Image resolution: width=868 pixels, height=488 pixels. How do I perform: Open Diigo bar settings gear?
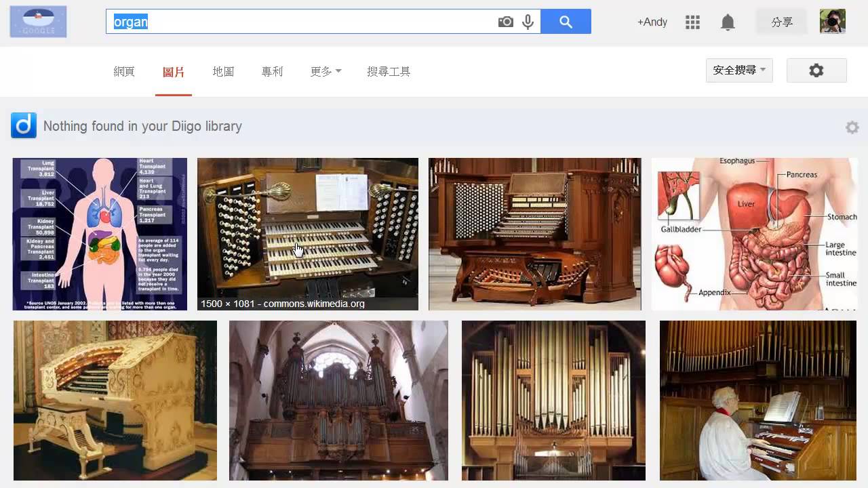[x=852, y=127]
